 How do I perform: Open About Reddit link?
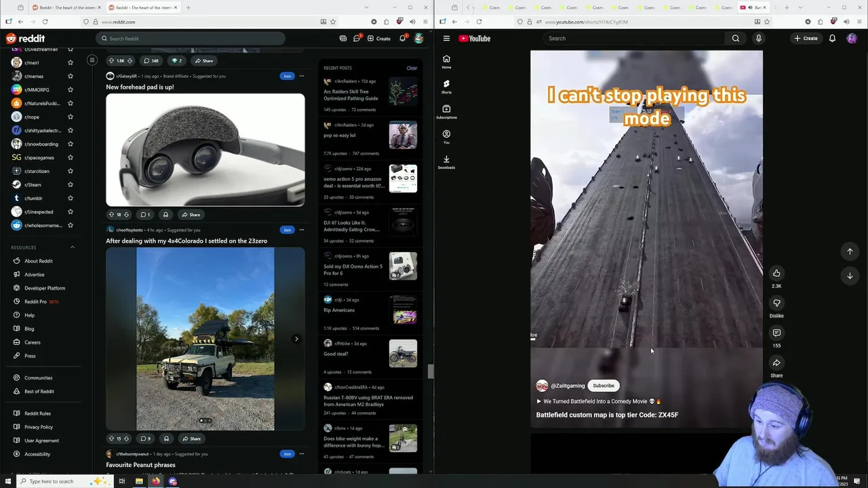point(39,261)
